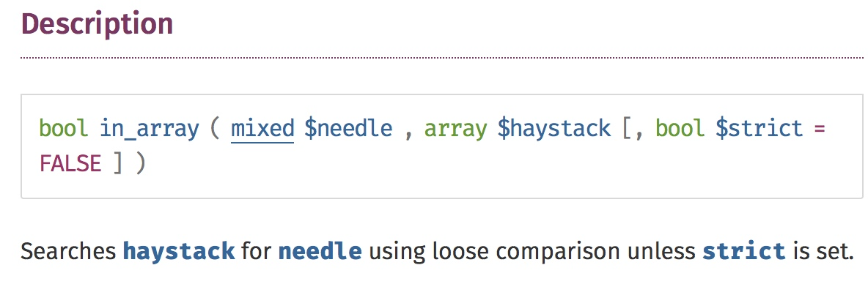Click the underlined "mixed" type link

point(262,129)
